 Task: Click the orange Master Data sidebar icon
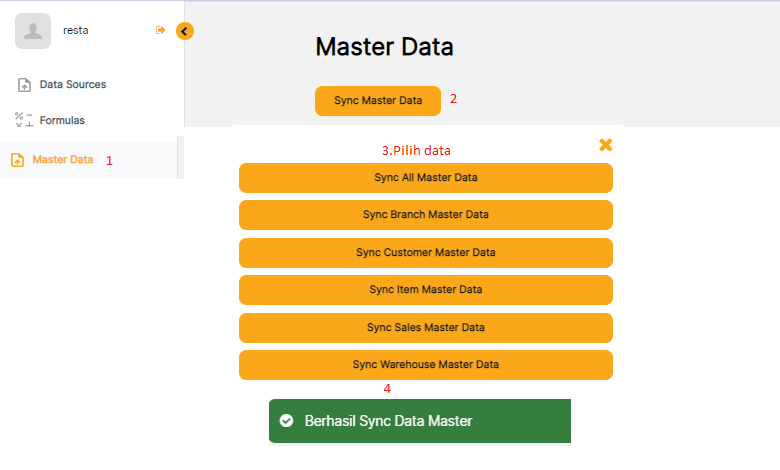17,160
